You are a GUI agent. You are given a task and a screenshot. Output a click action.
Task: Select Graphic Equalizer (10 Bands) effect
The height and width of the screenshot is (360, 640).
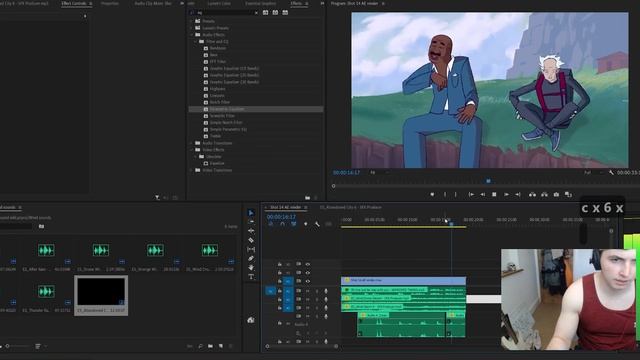point(234,69)
